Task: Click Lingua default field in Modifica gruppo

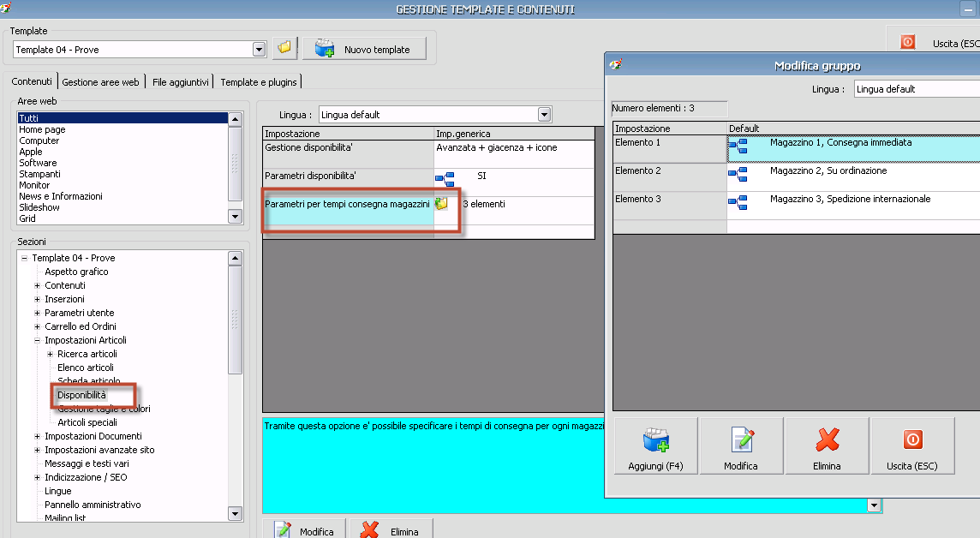Action: tap(917, 89)
